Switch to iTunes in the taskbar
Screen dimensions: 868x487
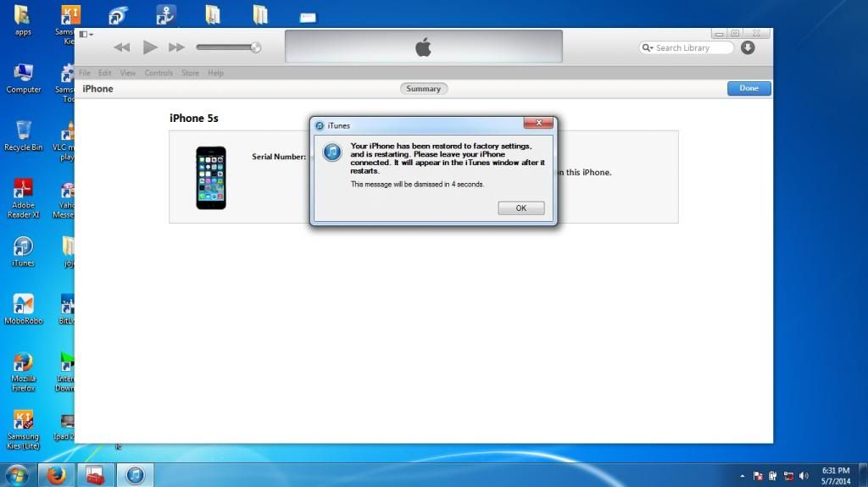(135, 475)
